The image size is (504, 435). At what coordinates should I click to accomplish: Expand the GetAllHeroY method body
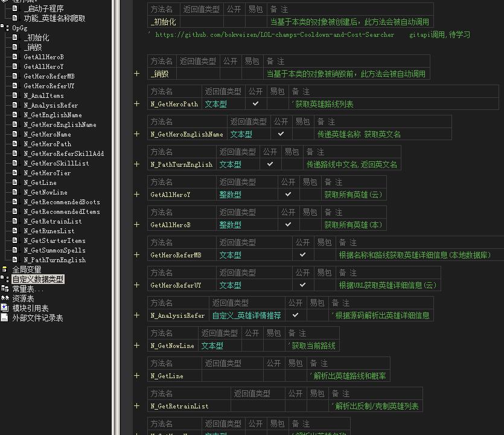137,195
